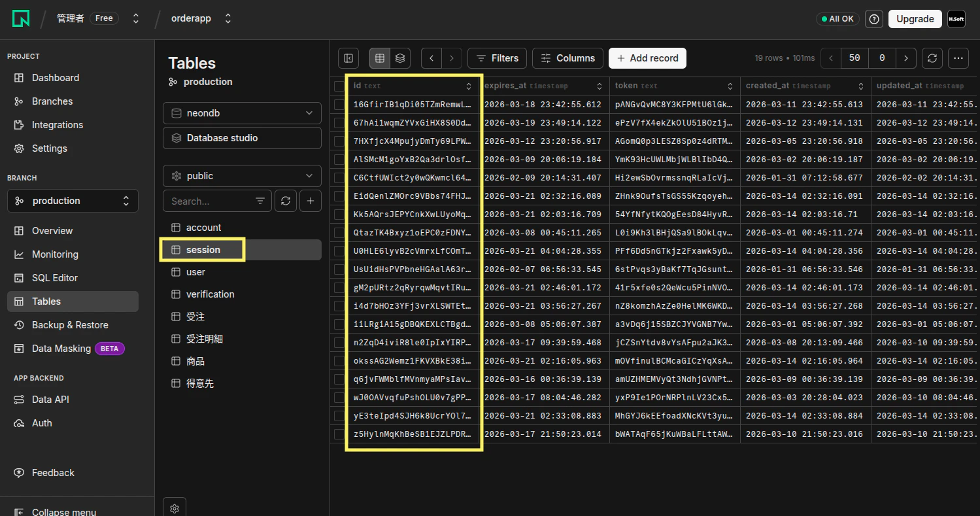Image resolution: width=980 pixels, height=516 pixels.
Task: Select the 受注明細 table
Action: click(241, 339)
